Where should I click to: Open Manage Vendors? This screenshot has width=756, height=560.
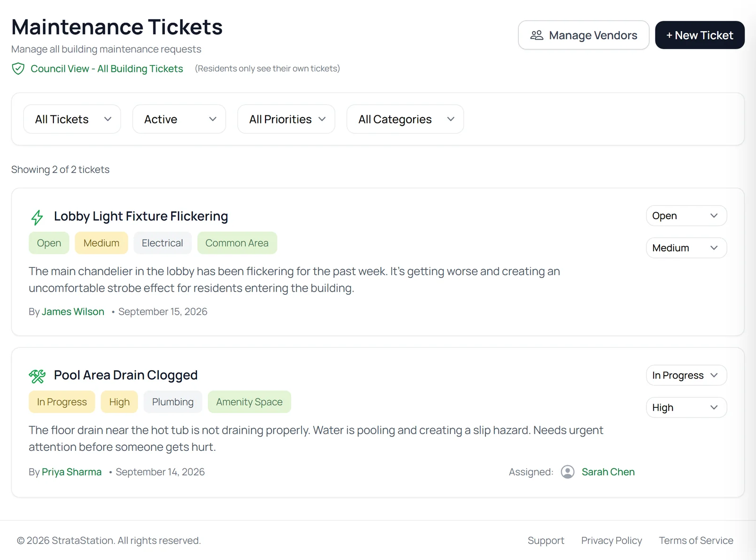click(584, 35)
